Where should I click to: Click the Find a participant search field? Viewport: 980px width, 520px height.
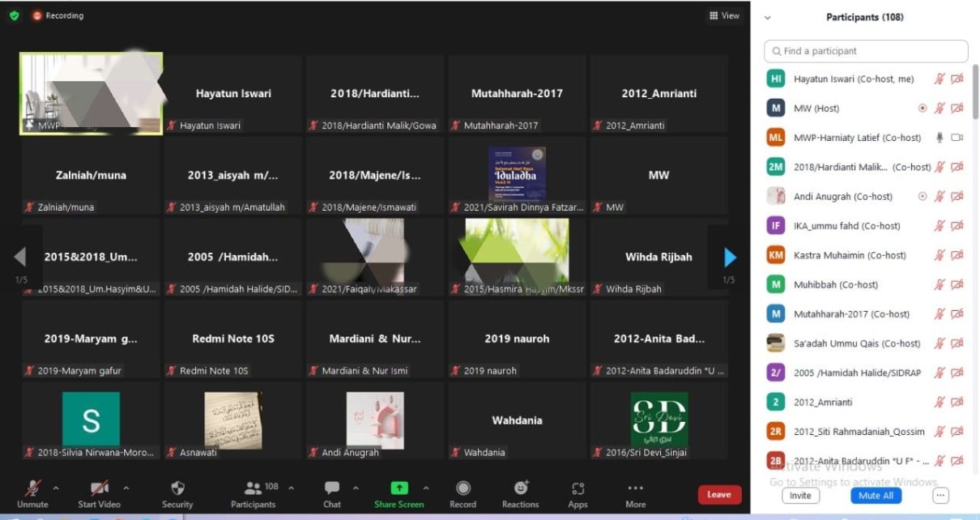pyautogui.click(x=866, y=51)
